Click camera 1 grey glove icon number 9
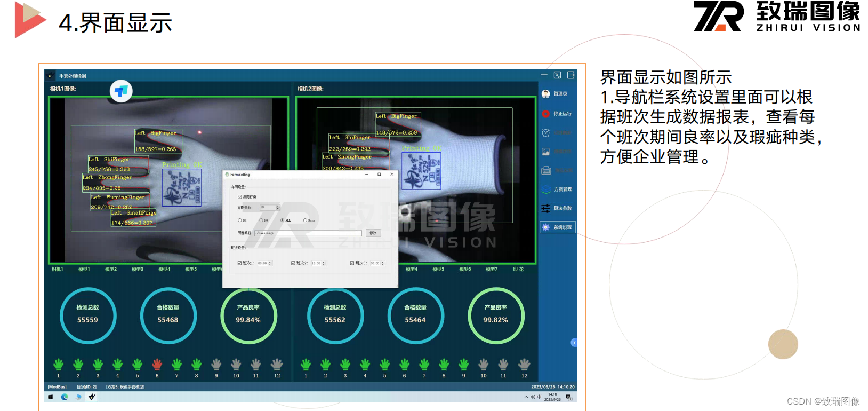Screen dimensions: 868x411 pos(216,365)
